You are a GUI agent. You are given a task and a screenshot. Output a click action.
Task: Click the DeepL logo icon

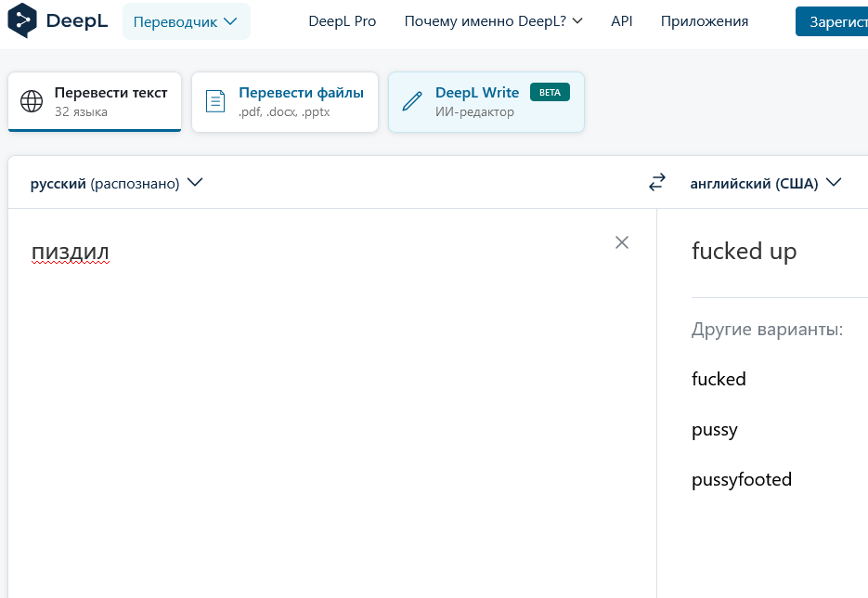point(22,20)
